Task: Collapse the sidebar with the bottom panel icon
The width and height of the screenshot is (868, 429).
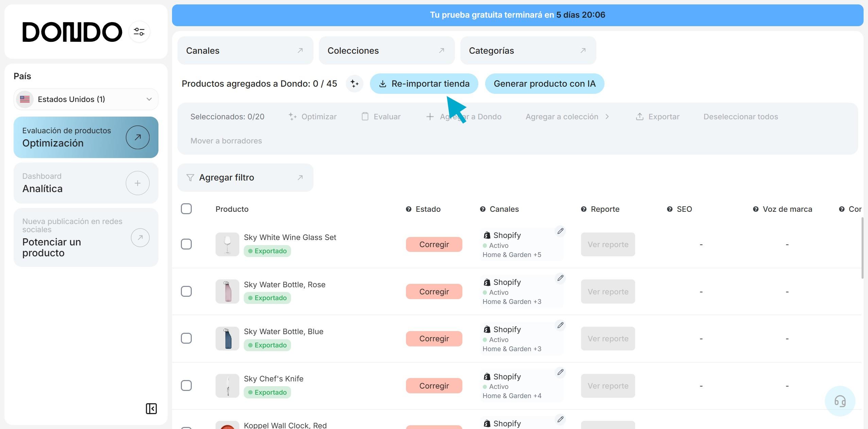Action: (151, 408)
